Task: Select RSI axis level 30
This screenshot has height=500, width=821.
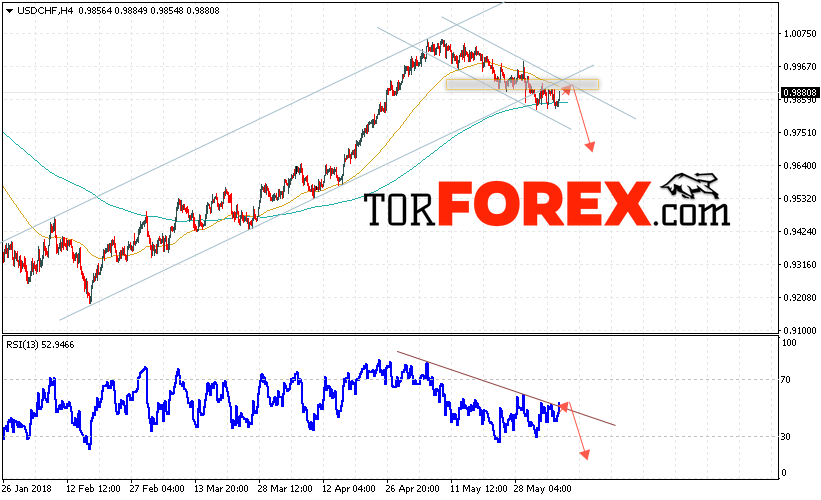Action: tap(785, 436)
